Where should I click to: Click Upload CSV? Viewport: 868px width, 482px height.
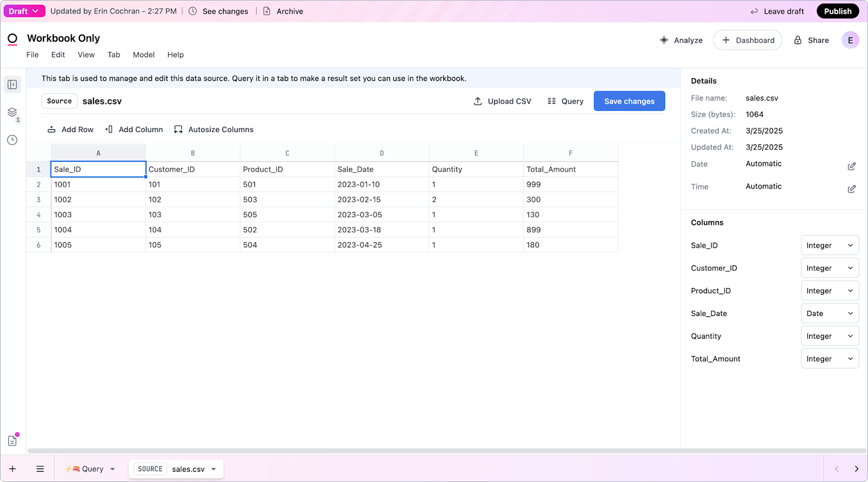pos(502,101)
